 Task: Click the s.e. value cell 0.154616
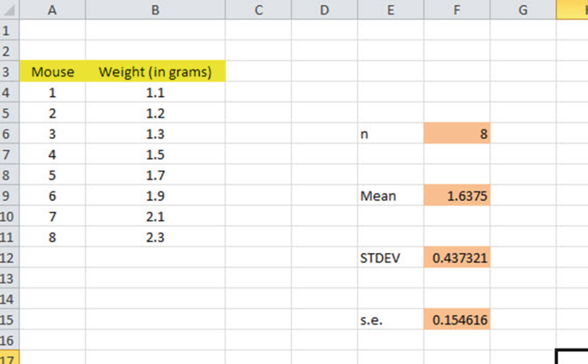(x=457, y=320)
